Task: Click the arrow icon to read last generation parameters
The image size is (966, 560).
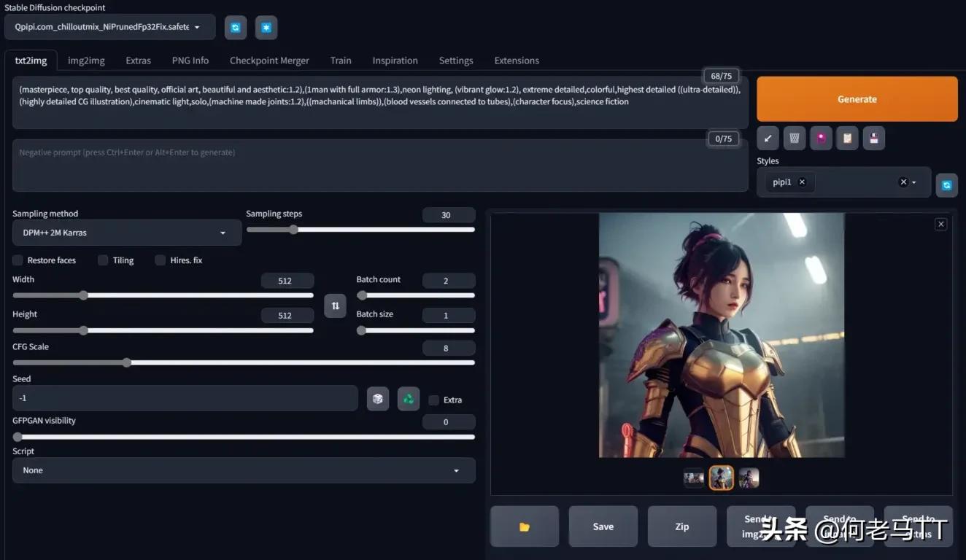Action: [x=768, y=138]
